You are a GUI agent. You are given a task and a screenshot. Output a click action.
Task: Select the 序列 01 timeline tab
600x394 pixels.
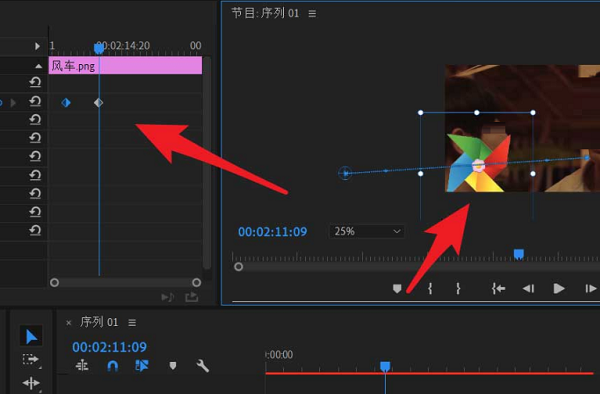pyautogui.click(x=99, y=322)
